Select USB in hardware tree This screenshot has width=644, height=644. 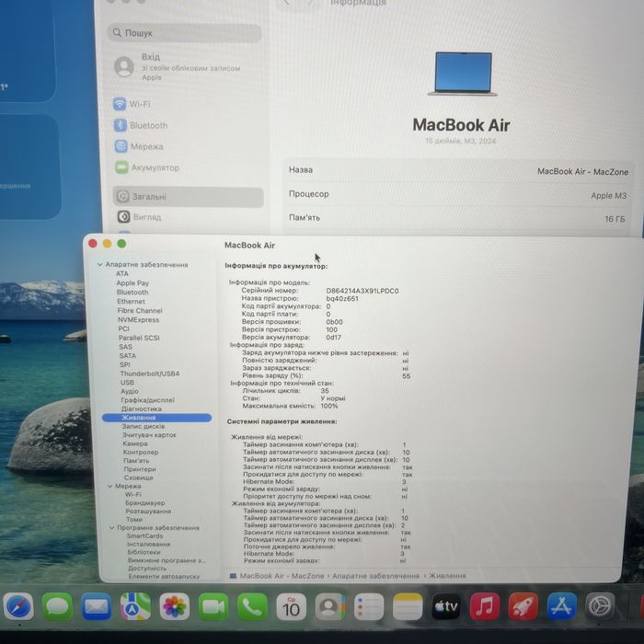pyautogui.click(x=127, y=383)
